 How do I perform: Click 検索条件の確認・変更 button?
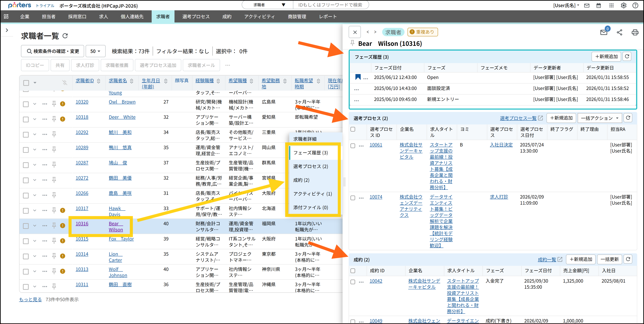coord(53,51)
